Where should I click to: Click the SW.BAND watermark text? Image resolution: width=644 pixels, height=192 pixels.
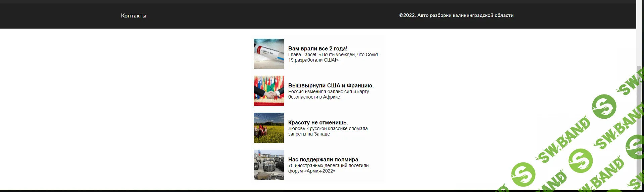pyautogui.click(x=564, y=139)
